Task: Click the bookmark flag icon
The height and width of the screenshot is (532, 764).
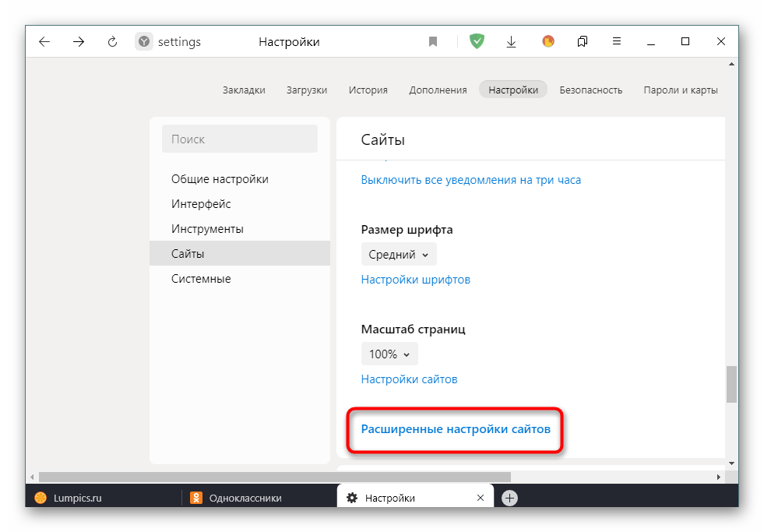Action: 433,42
